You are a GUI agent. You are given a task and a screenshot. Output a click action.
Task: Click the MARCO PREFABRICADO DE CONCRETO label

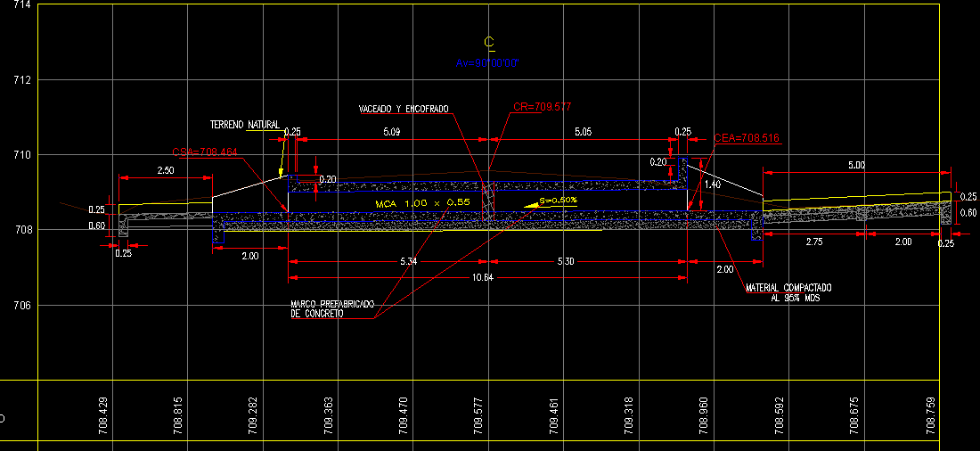coord(331,308)
